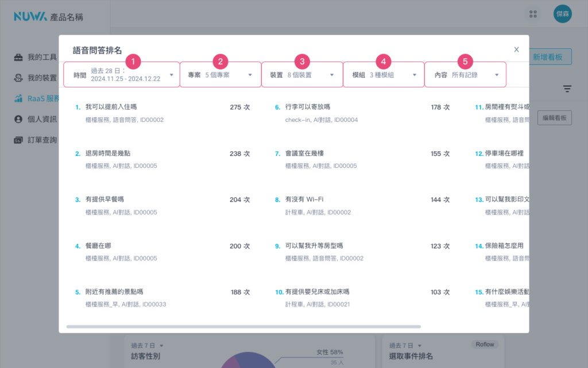
Task: Click the NUWA logo
Action: click(30, 17)
